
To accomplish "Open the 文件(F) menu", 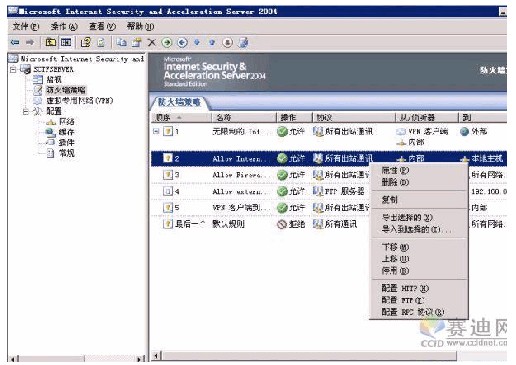I will pos(26,26).
